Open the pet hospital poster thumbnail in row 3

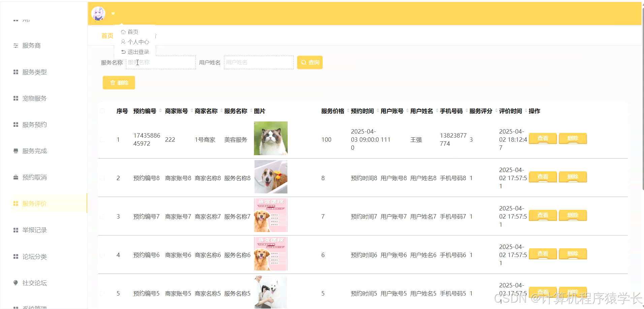tap(271, 215)
